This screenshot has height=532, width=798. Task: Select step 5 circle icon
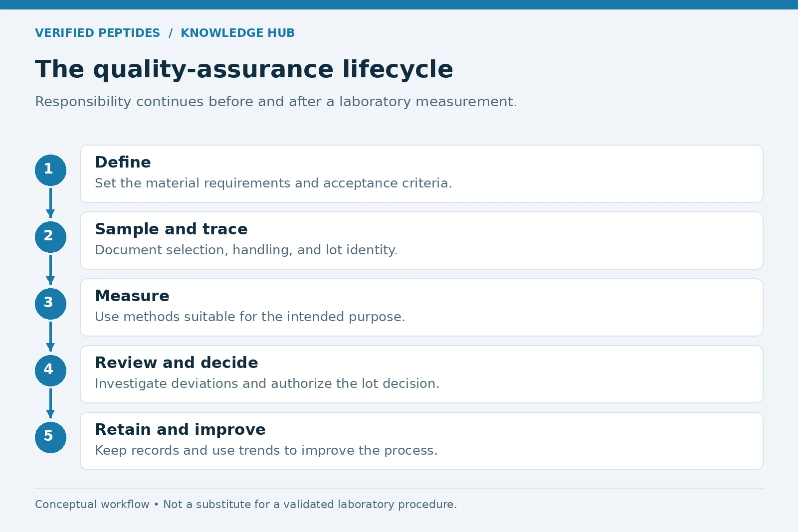pyautogui.click(x=50, y=437)
